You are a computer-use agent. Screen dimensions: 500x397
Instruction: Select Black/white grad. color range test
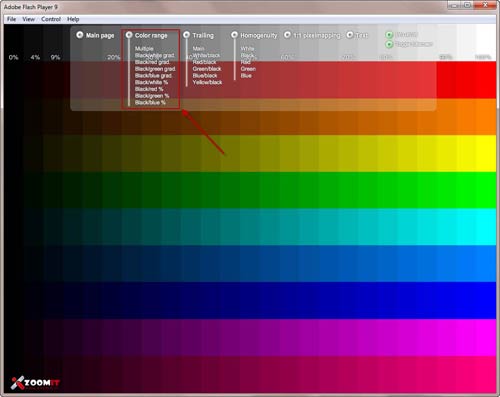tap(154, 55)
